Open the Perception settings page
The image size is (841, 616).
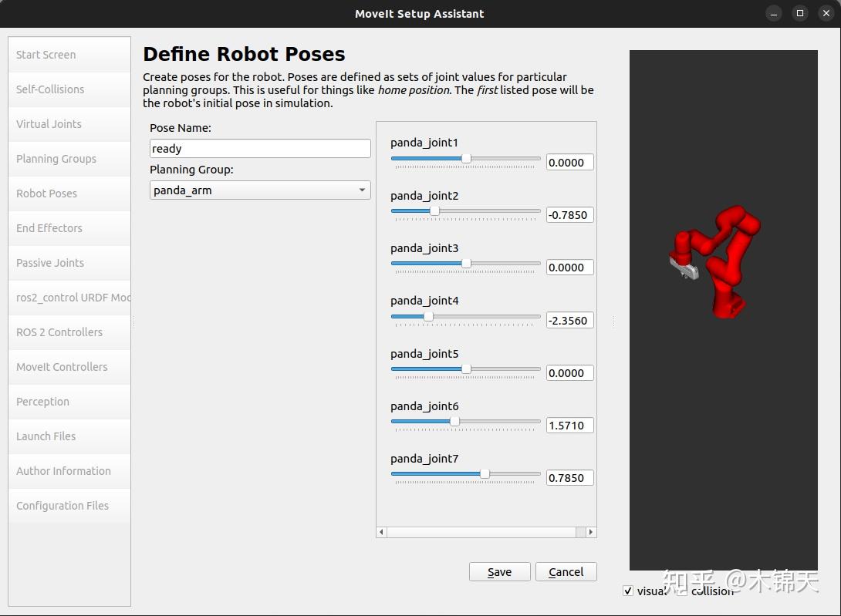pyautogui.click(x=42, y=402)
